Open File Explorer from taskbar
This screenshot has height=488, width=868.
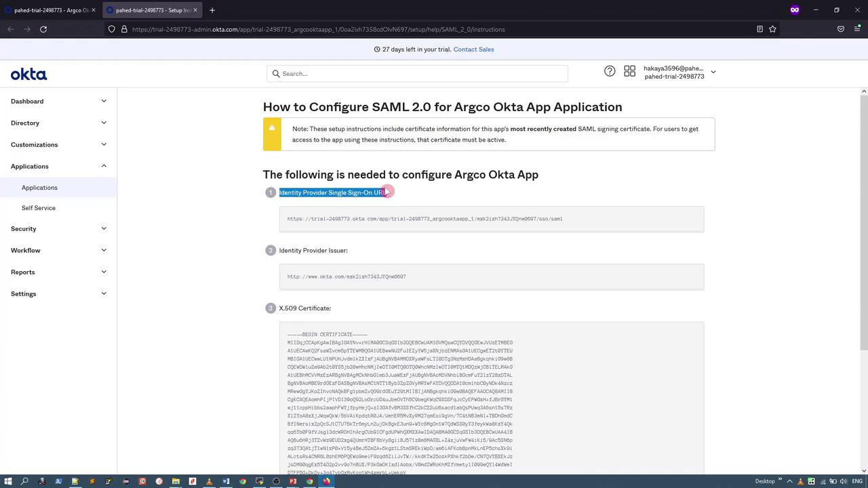pyautogui.click(x=176, y=481)
